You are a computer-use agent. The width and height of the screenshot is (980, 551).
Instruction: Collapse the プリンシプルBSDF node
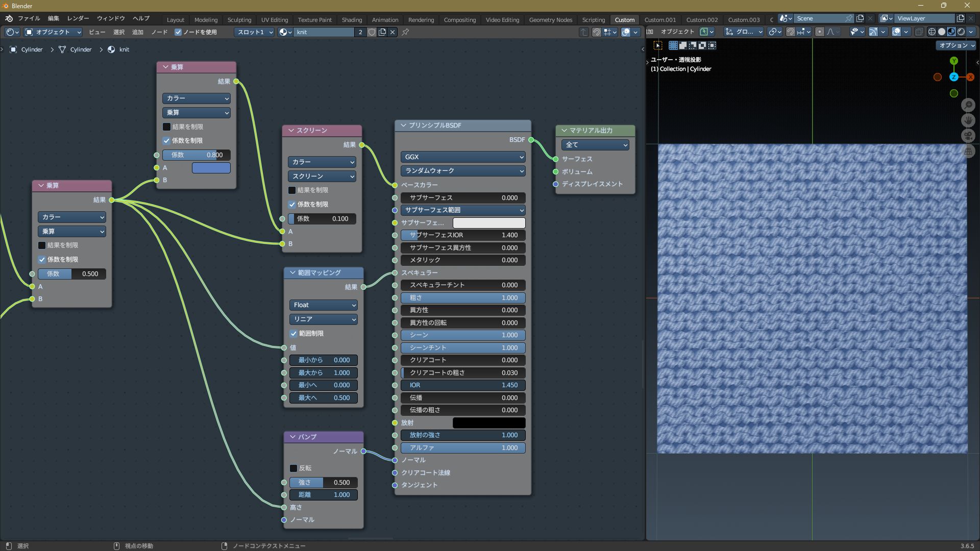click(403, 125)
